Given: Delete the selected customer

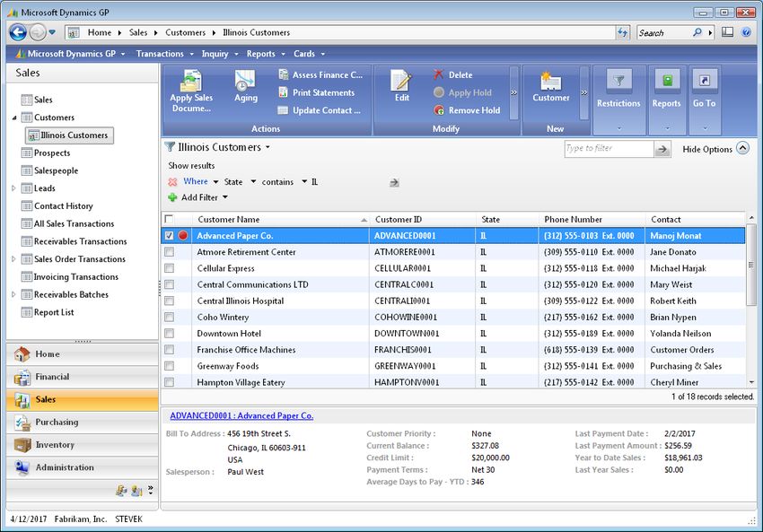Looking at the screenshot, I should 453,74.
